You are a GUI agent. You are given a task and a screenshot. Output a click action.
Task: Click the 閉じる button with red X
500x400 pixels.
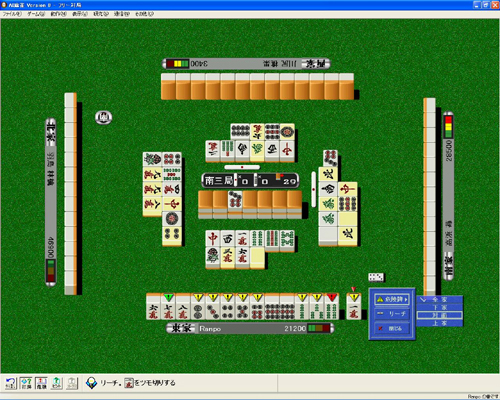click(392, 328)
